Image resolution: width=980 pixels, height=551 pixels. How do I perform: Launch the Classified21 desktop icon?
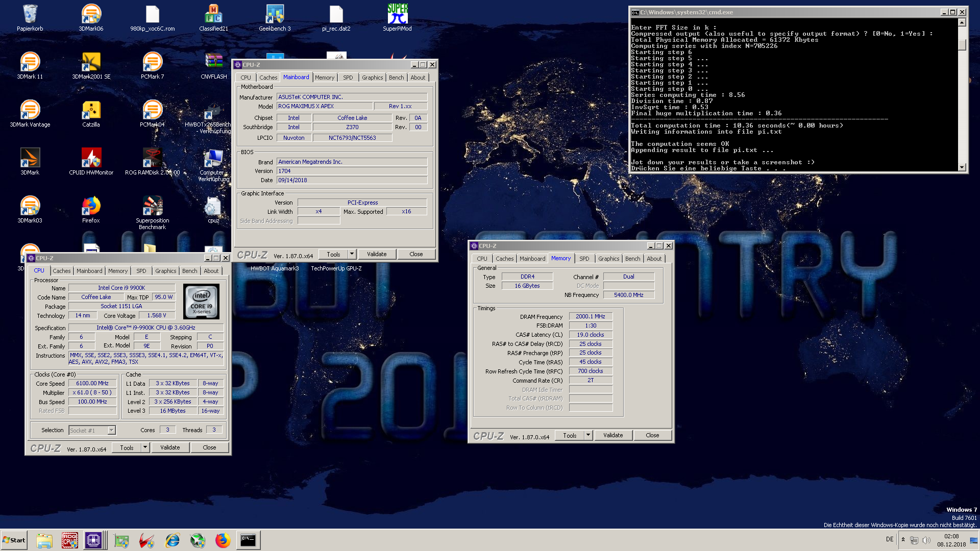coord(213,18)
